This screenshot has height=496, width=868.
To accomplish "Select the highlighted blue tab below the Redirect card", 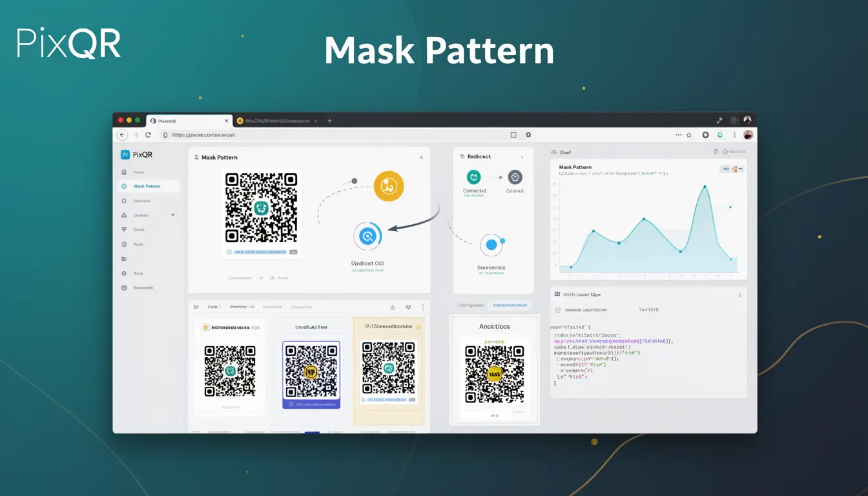I will [510, 305].
